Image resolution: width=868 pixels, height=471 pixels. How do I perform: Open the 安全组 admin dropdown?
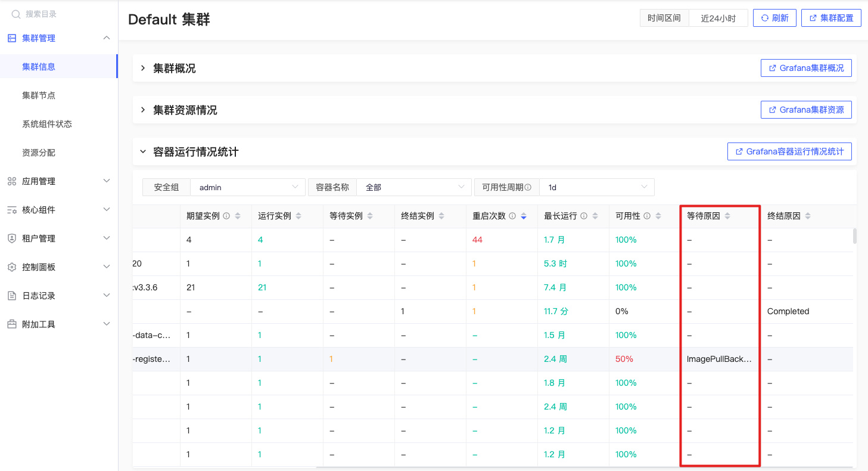(248, 187)
